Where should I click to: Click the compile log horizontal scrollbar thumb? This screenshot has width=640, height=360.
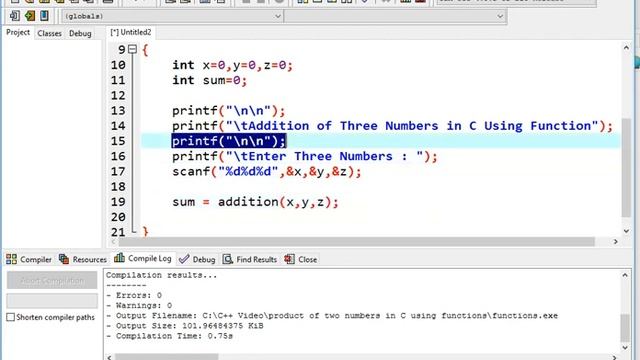167,358
